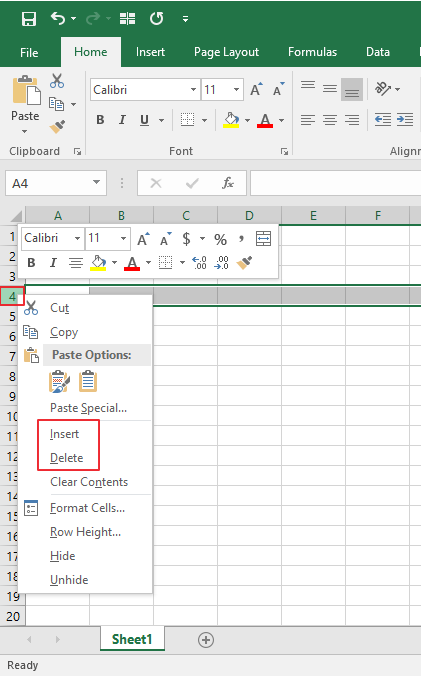The height and width of the screenshot is (676, 421).
Task: Click the Insert Function fx icon
Action: [228, 184]
